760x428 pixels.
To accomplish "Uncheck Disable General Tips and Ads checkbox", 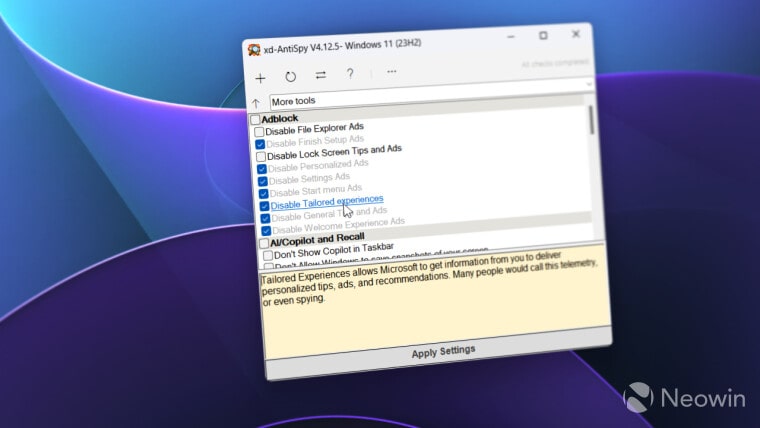I will click(265, 218).
